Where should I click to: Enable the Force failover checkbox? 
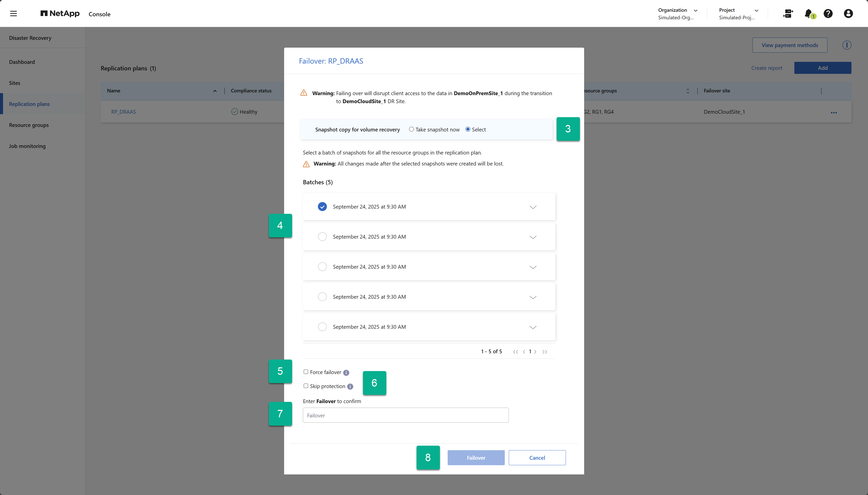coord(306,372)
